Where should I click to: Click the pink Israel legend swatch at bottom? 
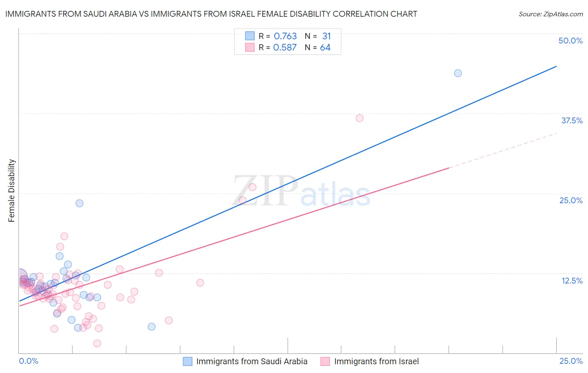point(325,361)
